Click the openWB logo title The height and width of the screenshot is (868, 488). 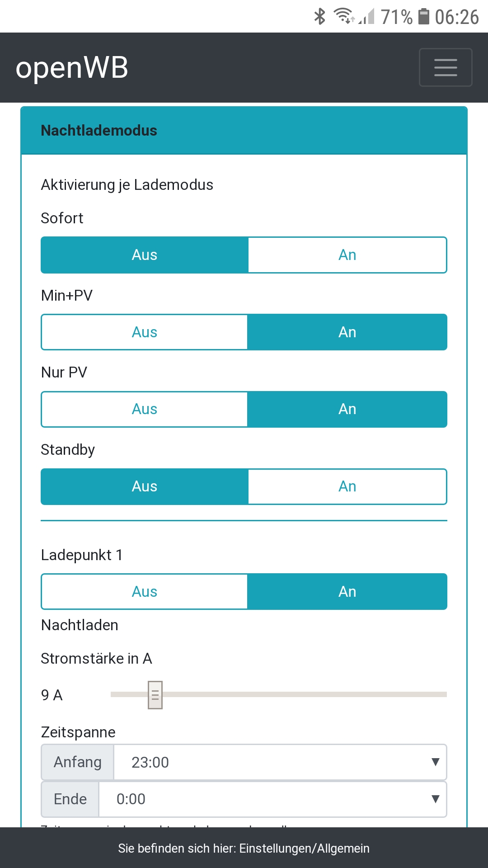click(x=72, y=68)
